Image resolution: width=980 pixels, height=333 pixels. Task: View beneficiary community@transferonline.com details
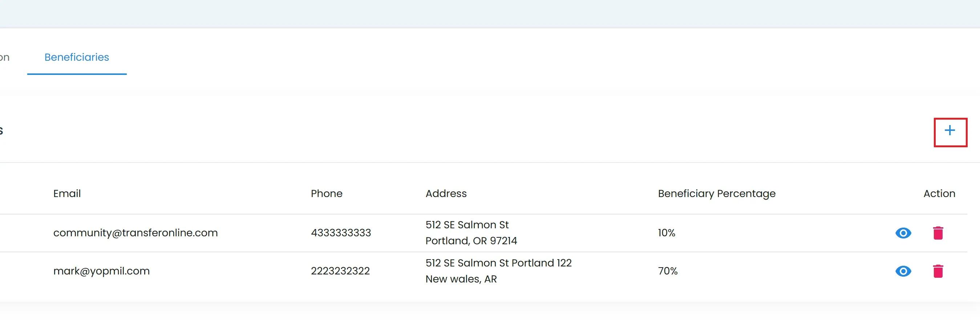(x=903, y=233)
